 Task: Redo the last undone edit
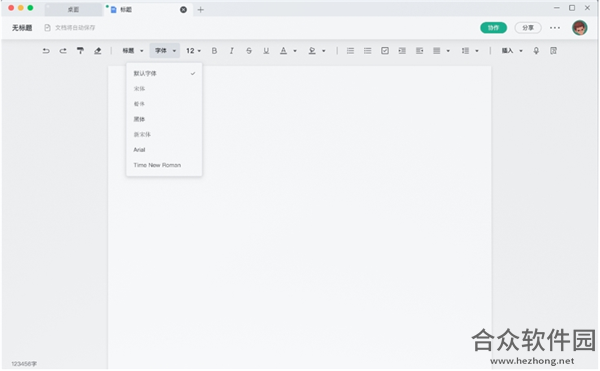tap(63, 50)
